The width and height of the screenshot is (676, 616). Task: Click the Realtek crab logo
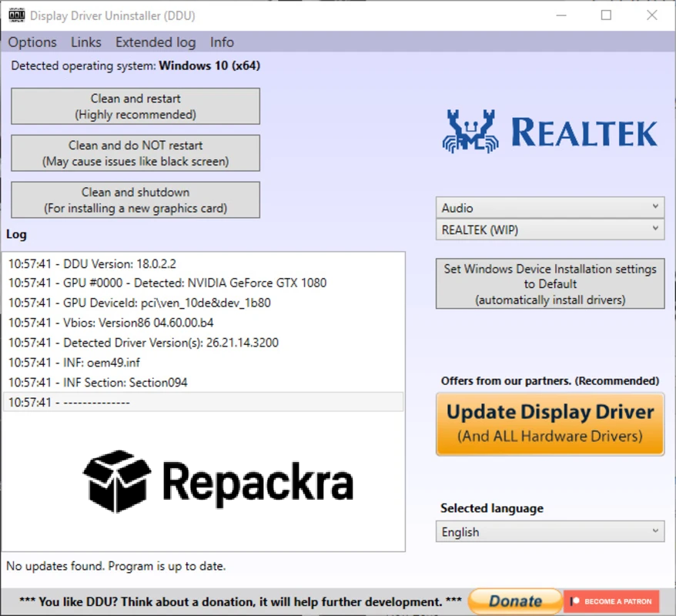coord(470,132)
